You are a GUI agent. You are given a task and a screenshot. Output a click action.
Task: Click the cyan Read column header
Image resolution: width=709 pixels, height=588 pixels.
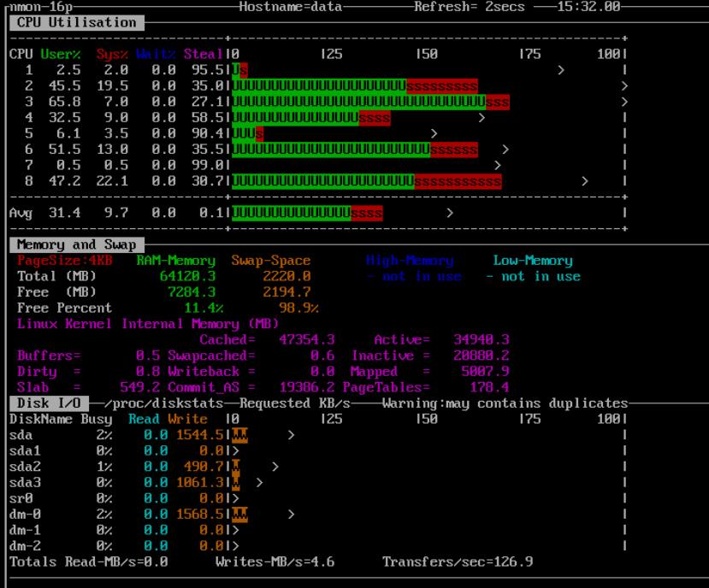(x=144, y=420)
